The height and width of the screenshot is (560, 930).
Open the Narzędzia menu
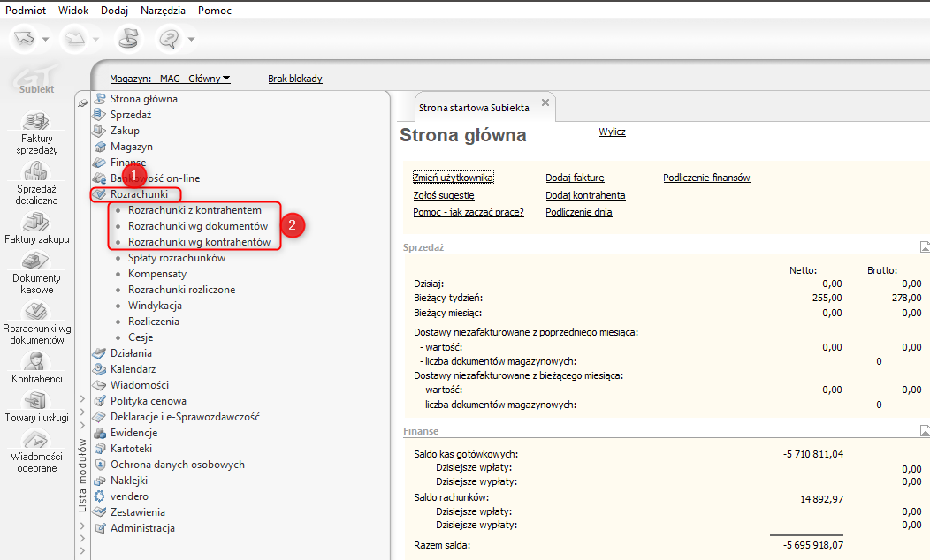pos(163,11)
